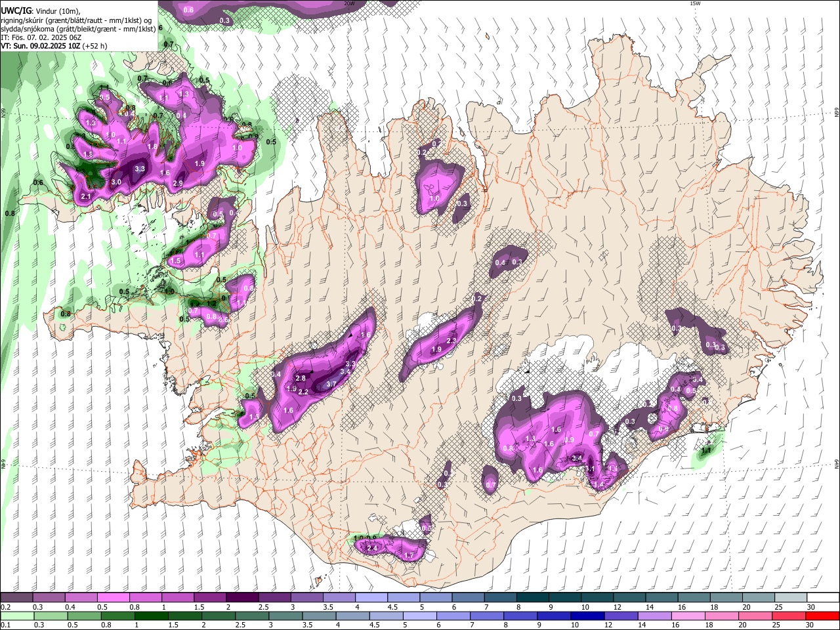840x630 pixels.
Task: Click the '15W' longitude label at top
Action: tap(696, 3)
